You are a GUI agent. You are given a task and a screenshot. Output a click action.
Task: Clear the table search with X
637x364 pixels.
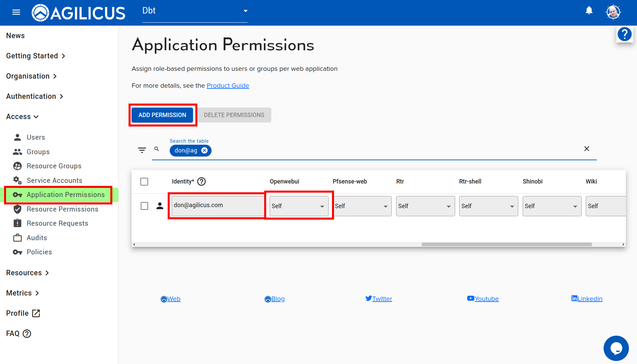pyautogui.click(x=587, y=149)
